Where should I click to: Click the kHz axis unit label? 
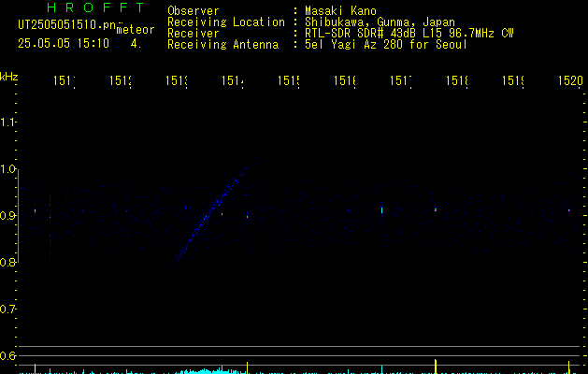9,77
